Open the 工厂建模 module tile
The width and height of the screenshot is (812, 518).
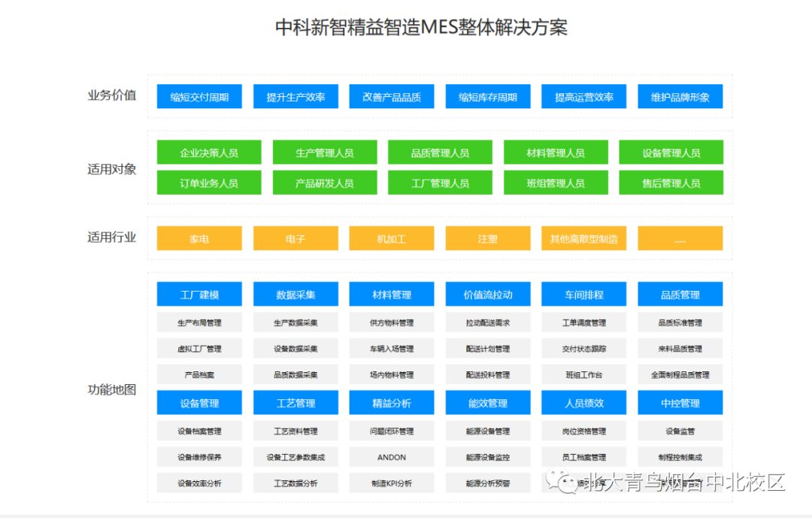pos(198,293)
